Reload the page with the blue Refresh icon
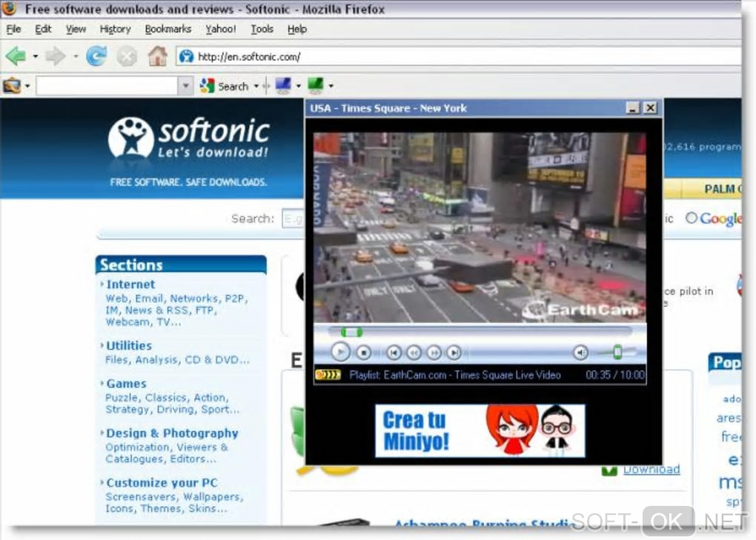This screenshot has height=540, width=756. pyautogui.click(x=96, y=56)
